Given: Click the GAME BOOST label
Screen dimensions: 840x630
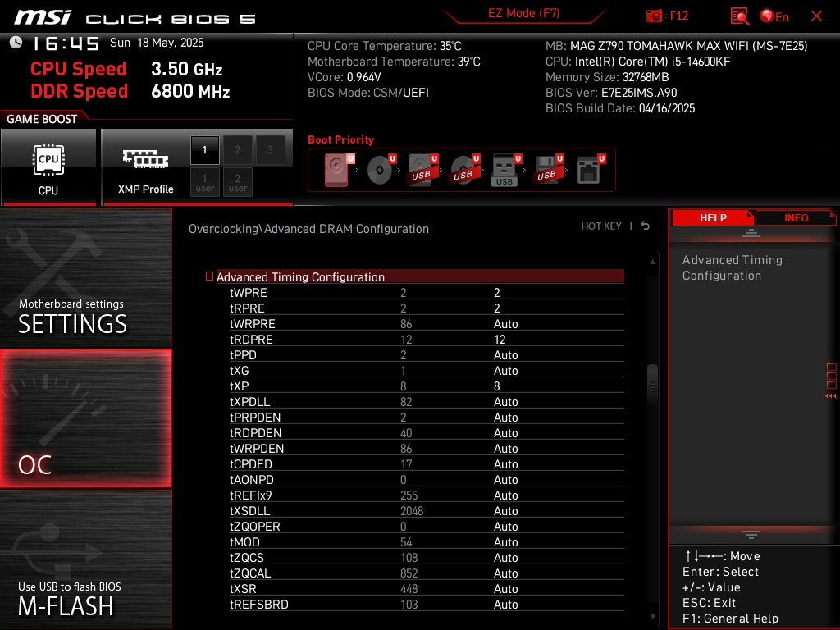Looking at the screenshot, I should [42, 119].
